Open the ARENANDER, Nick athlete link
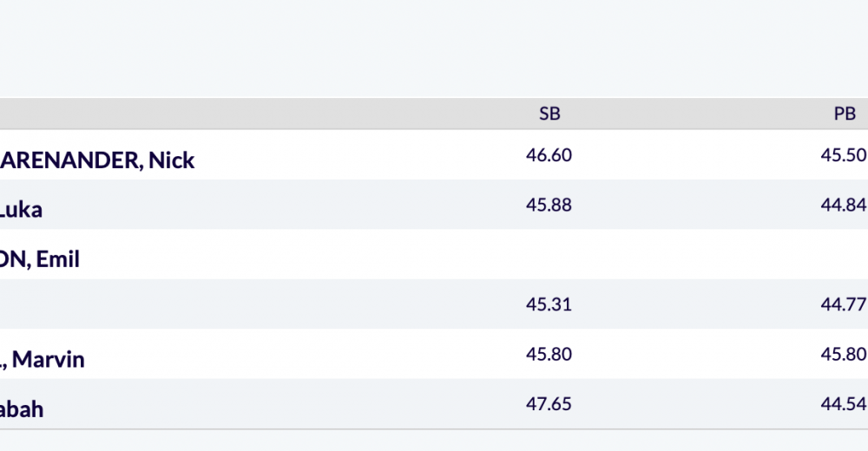Image resolution: width=868 pixels, height=451 pixels. (97, 160)
